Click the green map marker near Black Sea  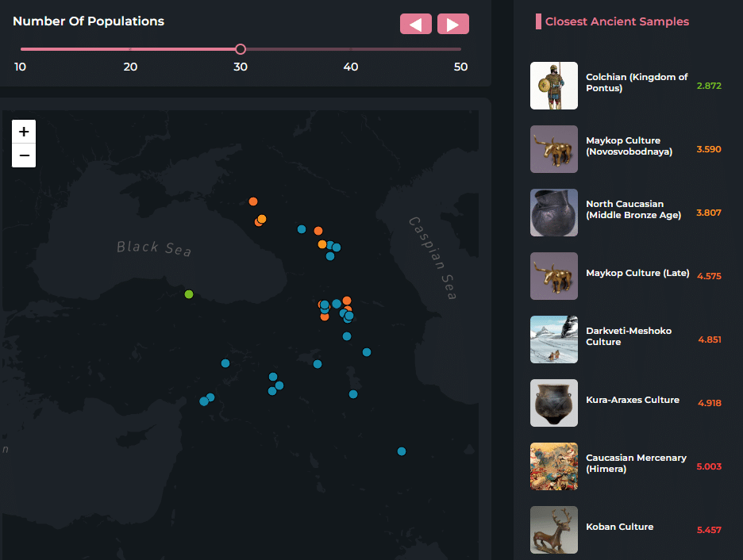tap(189, 294)
